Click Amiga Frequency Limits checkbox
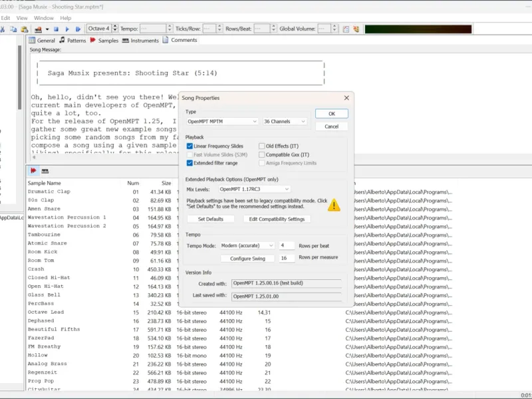Screen dimensions: 532x399 (261, 163)
